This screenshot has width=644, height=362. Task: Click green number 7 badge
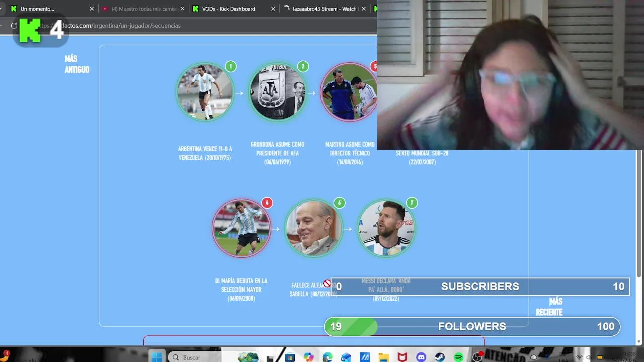[x=412, y=203]
